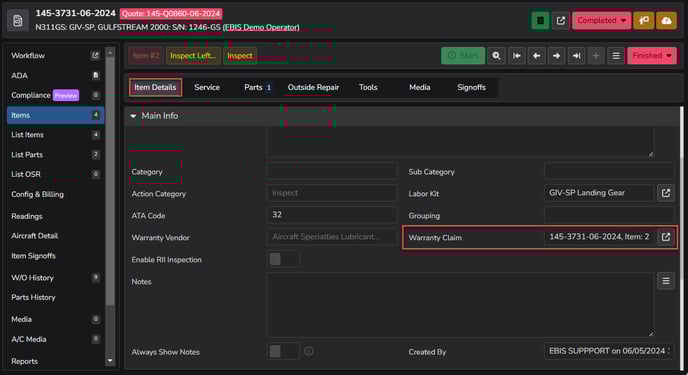688x375 pixels.
Task: Click the Grouping input field
Action: coord(609,215)
